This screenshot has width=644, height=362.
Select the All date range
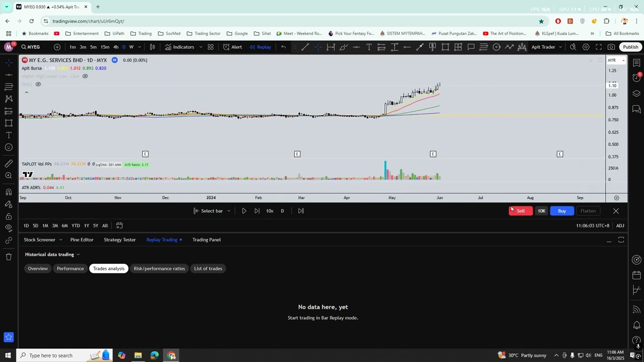(x=105, y=225)
